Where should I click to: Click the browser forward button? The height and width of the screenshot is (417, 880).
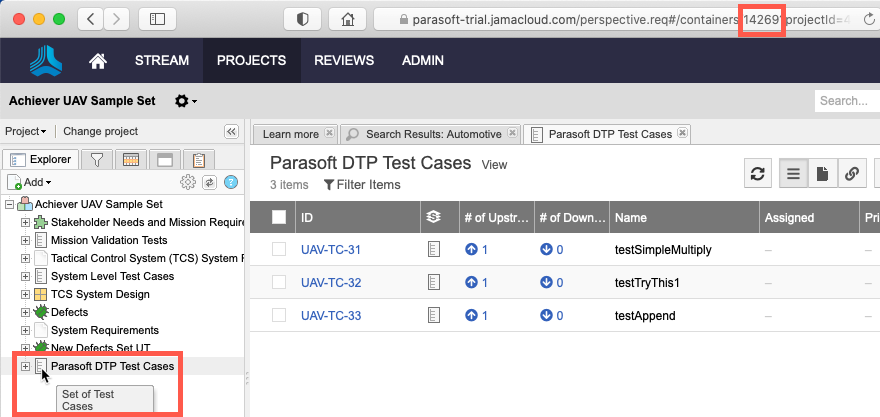coord(116,19)
